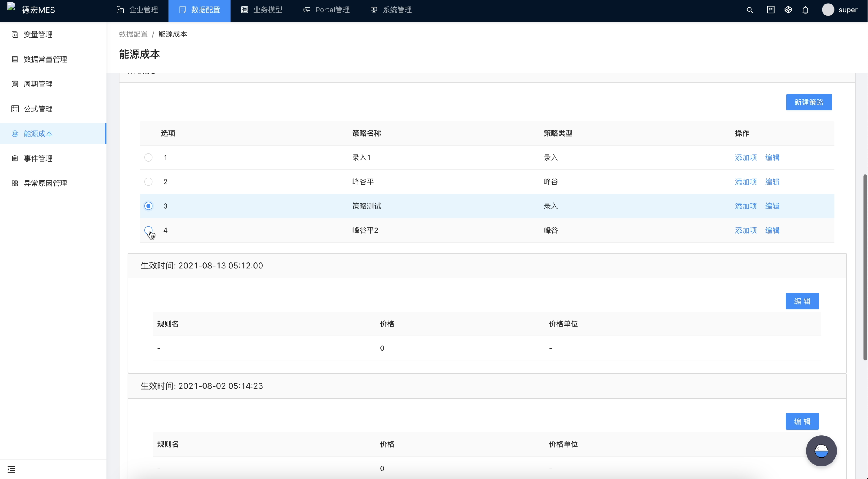The width and height of the screenshot is (868, 479).
Task: Click the cube module icon in header
Action: coord(788,10)
